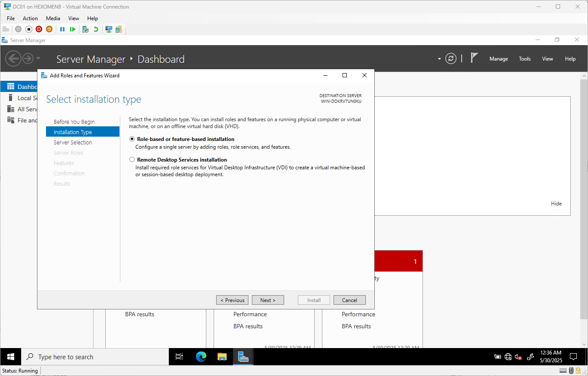Click the Ctrl+Alt+Delete icon in VM toolbar
The width and height of the screenshot is (588, 376).
(x=6, y=29)
